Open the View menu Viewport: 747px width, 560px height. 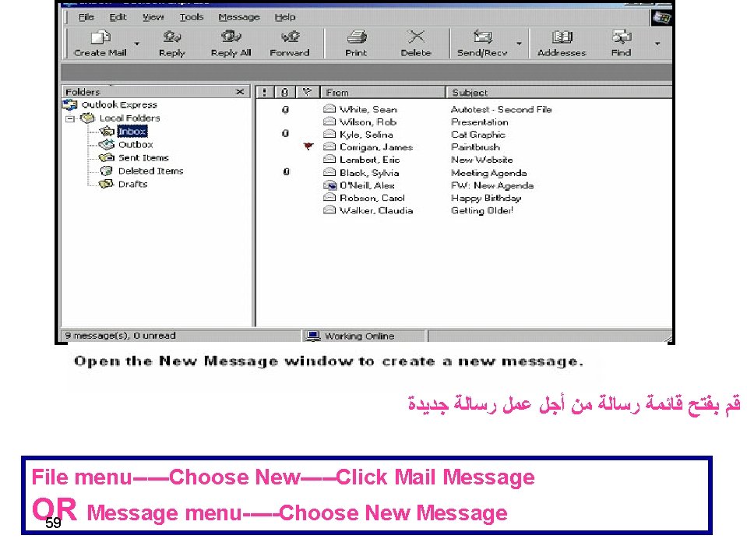153,17
